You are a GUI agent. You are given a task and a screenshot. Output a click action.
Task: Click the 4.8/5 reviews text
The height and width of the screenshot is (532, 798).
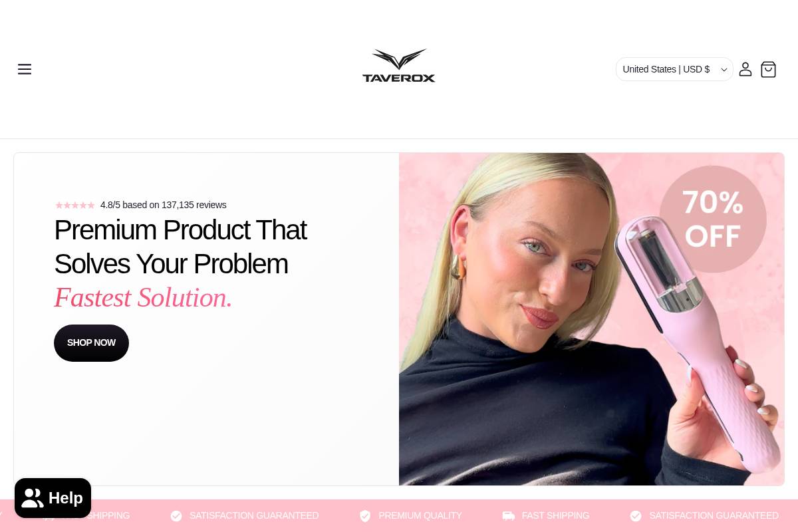164,205
